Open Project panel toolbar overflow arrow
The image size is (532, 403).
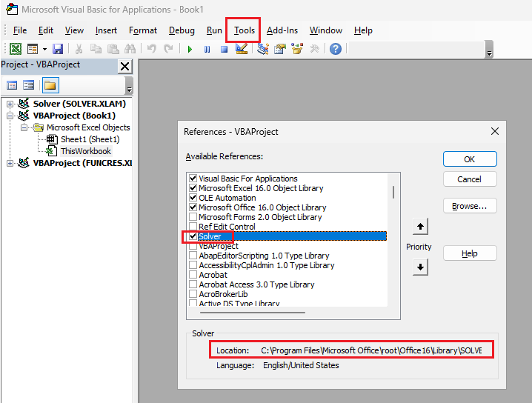click(x=129, y=85)
